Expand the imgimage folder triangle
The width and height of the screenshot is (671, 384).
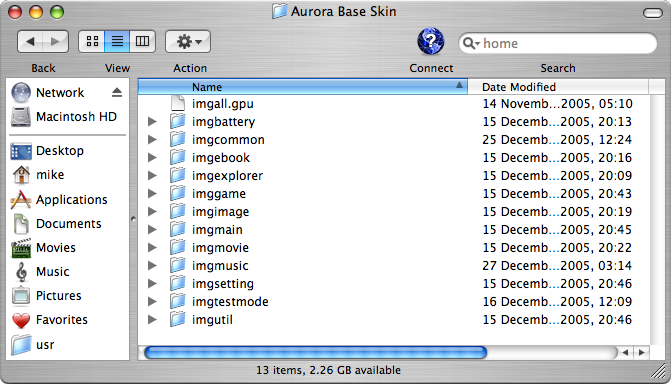152,211
